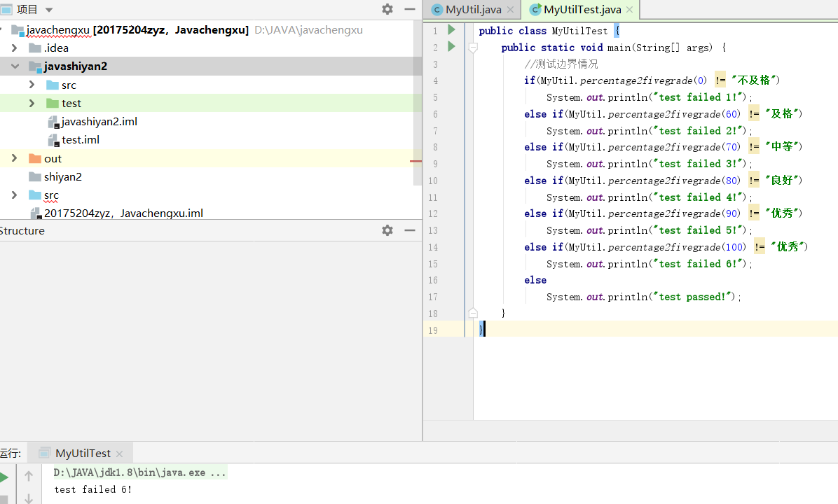The width and height of the screenshot is (838, 504).
Task: Fold the main method at line 2
Action: (x=473, y=48)
